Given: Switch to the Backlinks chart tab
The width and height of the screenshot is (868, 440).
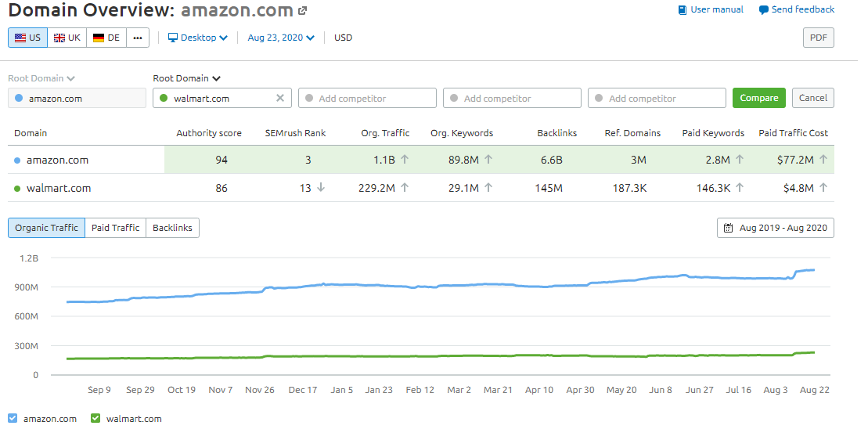Looking at the screenshot, I should coord(173,228).
